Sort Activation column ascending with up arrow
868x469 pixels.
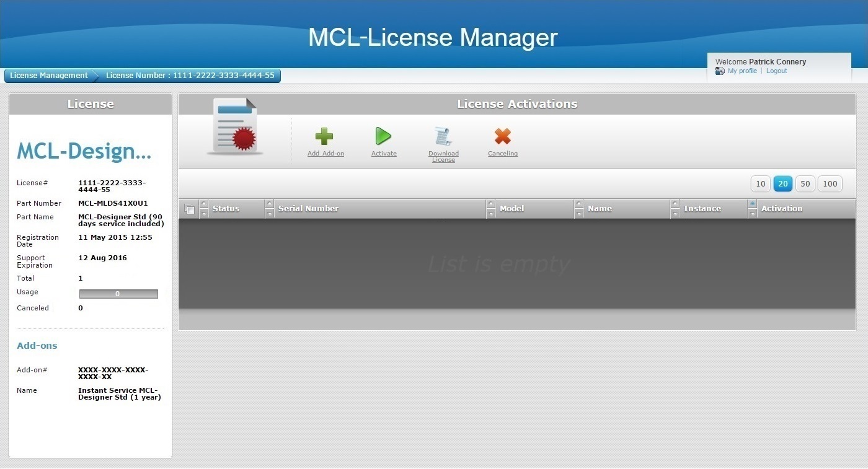tap(753, 204)
